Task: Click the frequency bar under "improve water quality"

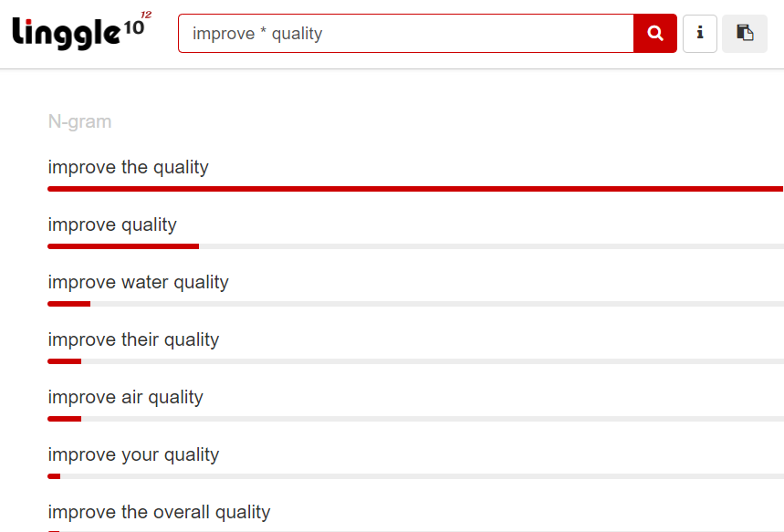Action: click(x=415, y=304)
